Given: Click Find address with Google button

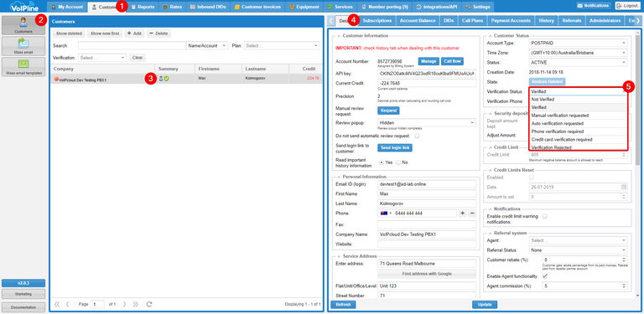Looking at the screenshot, I should [x=427, y=274].
